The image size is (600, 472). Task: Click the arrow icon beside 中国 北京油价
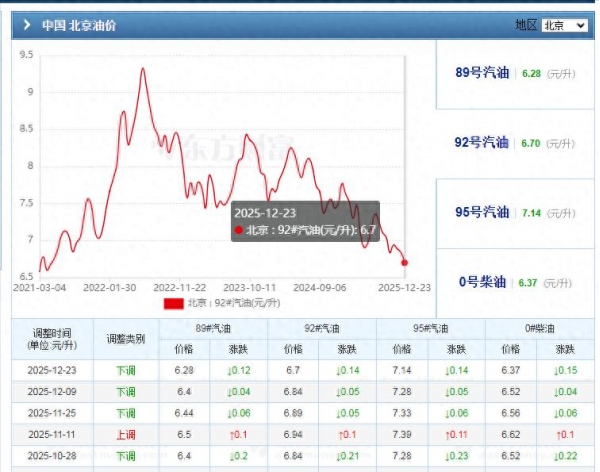click(x=26, y=25)
